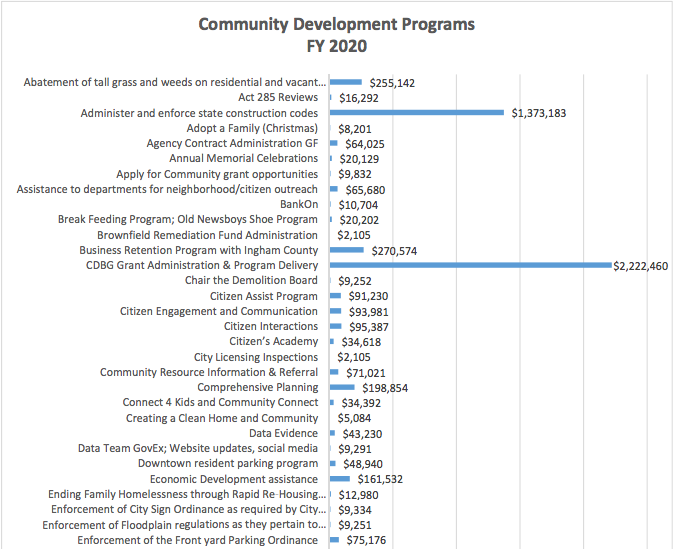Image resolution: width=674 pixels, height=549 pixels.
Task: Select Chair the Demolition Board label
Action: [251, 280]
